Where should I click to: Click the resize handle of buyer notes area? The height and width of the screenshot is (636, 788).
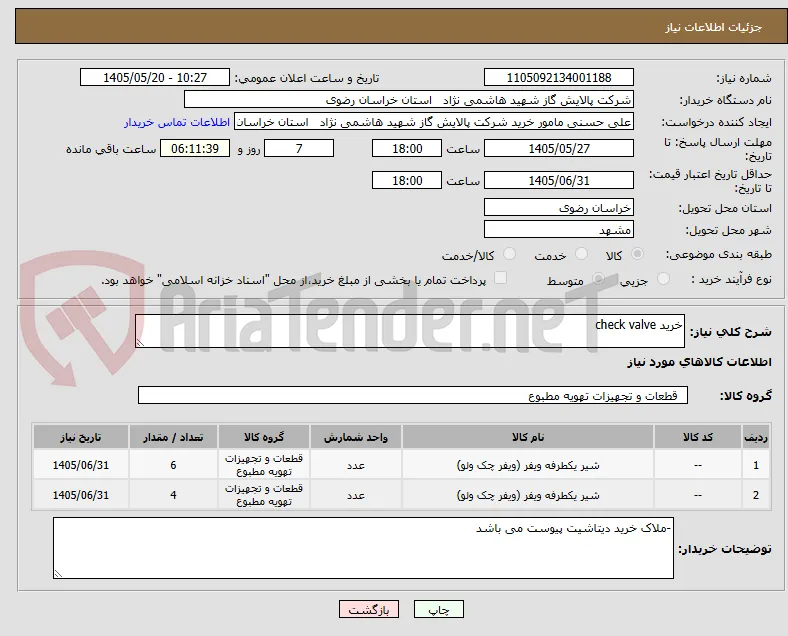click(x=58, y=573)
